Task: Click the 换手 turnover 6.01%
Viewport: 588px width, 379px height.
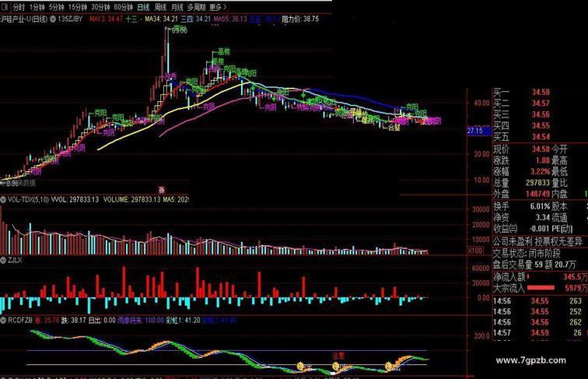Action: click(x=540, y=206)
